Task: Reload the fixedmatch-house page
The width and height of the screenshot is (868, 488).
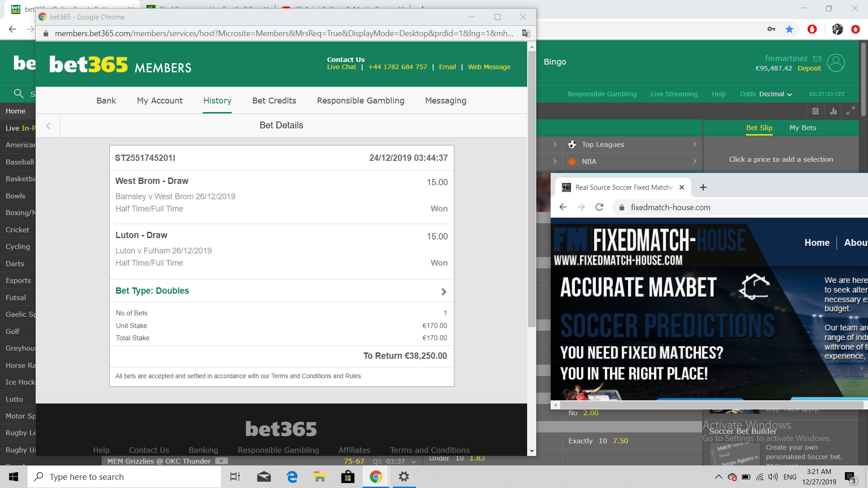Action: [x=599, y=207]
